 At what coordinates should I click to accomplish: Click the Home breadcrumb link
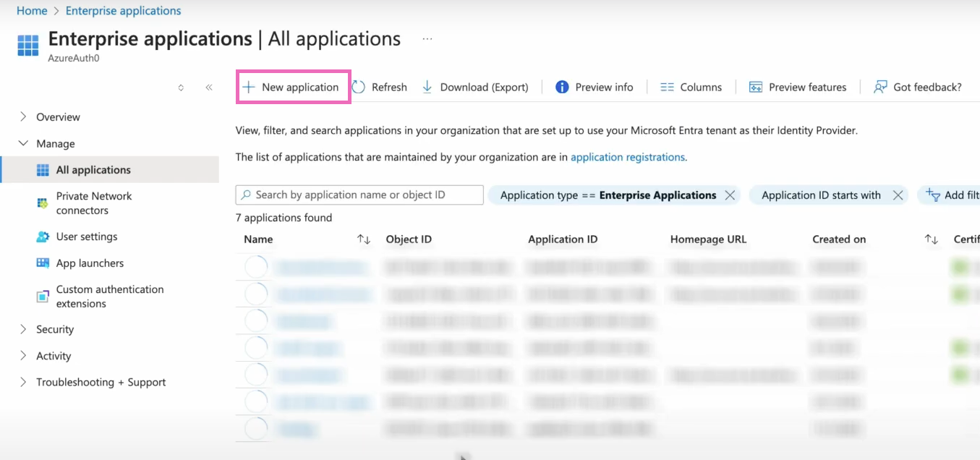32,11
